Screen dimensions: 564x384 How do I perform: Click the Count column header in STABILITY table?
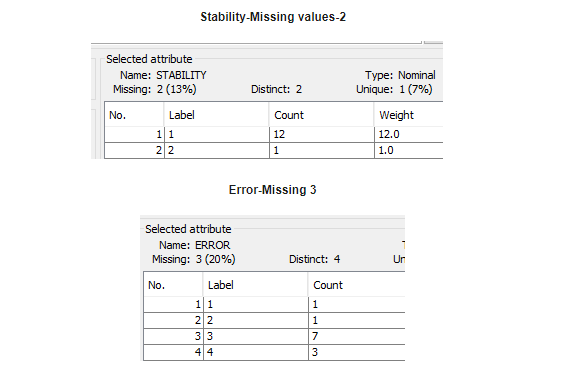pos(322,115)
